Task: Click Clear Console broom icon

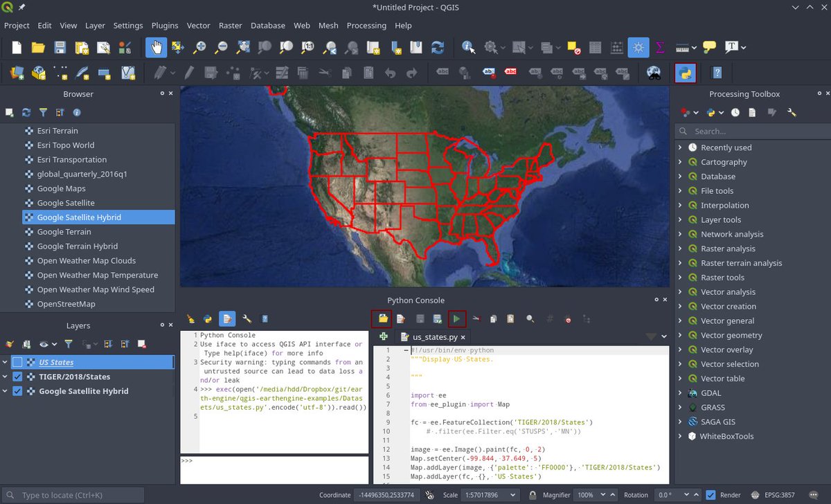Action: click(191, 319)
